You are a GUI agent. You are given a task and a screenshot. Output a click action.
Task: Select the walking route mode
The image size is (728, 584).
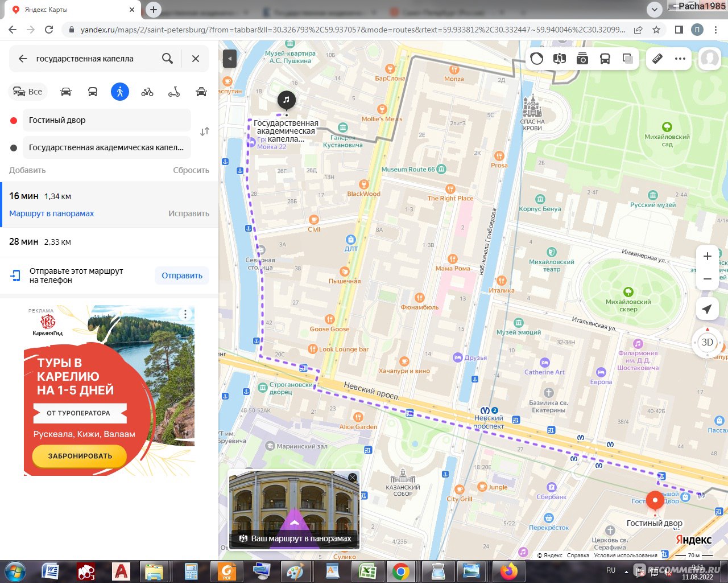tap(120, 92)
